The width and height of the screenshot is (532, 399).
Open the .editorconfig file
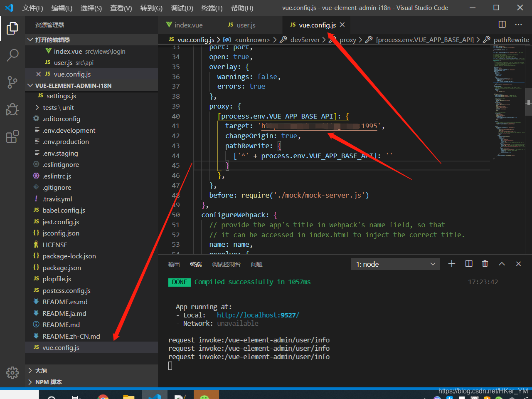pyautogui.click(x=91, y=119)
